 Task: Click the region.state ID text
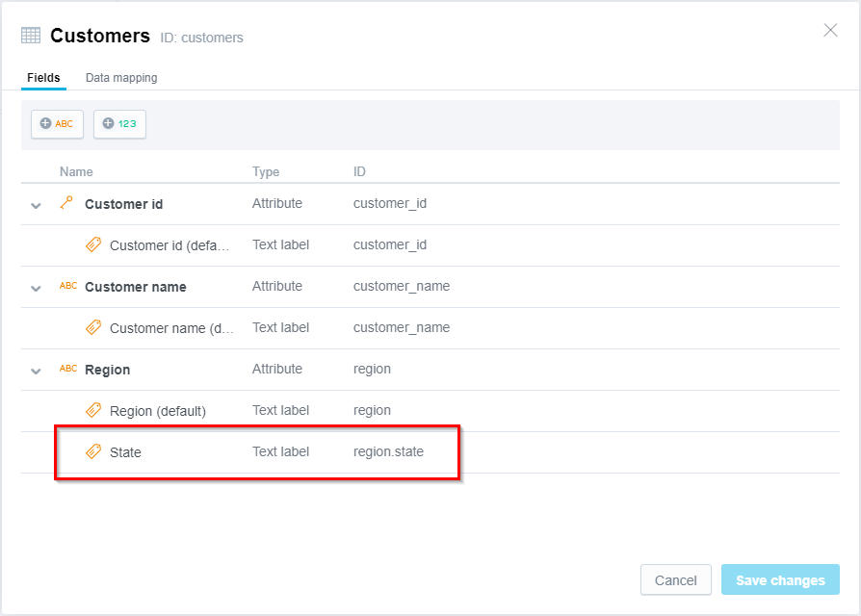tap(388, 451)
